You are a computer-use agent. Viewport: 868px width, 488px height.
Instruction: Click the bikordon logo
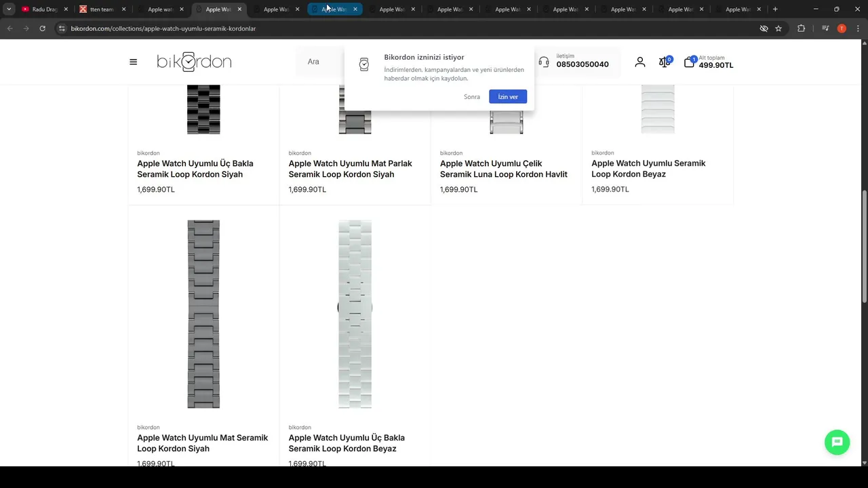(194, 62)
